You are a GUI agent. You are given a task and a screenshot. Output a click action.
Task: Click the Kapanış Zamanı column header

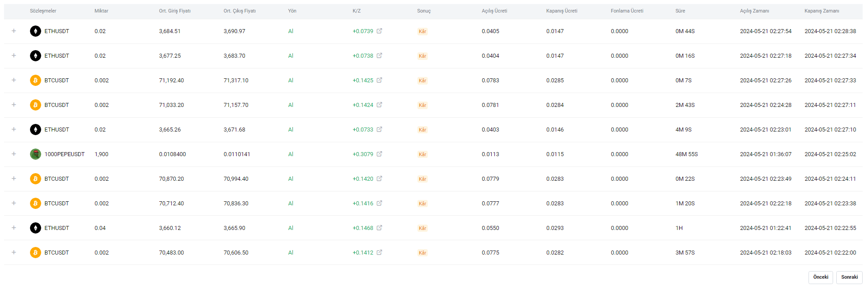pyautogui.click(x=822, y=11)
